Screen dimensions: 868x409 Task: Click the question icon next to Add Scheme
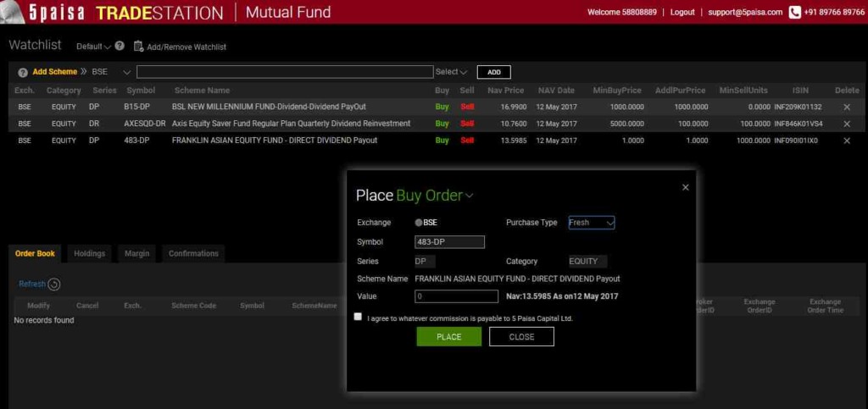click(23, 72)
